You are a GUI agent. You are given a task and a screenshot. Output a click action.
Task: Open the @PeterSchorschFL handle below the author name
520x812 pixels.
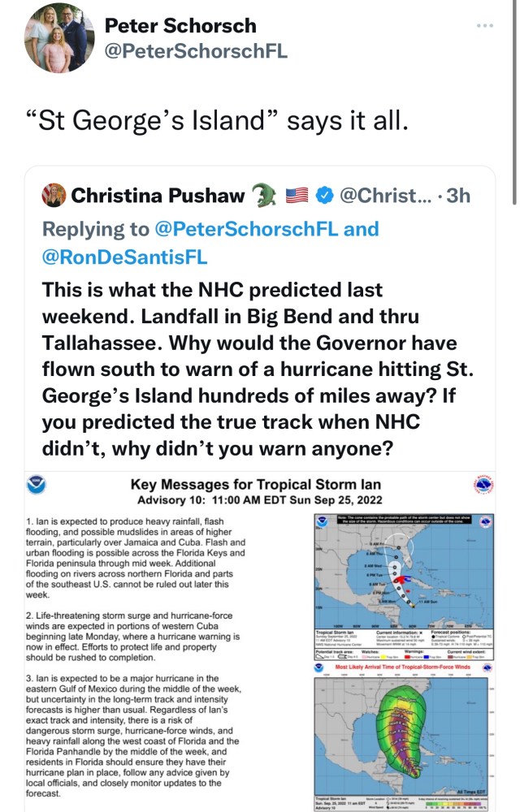tap(196, 54)
